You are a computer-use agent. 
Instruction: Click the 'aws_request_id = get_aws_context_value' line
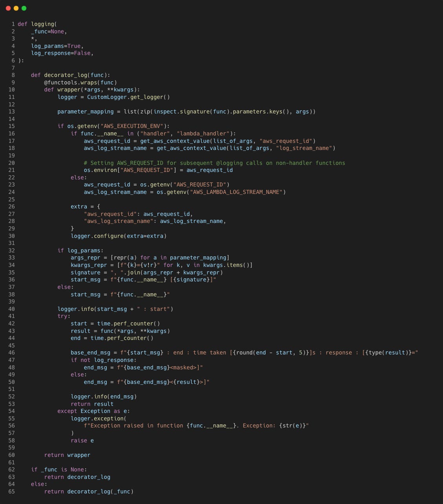[200, 141]
